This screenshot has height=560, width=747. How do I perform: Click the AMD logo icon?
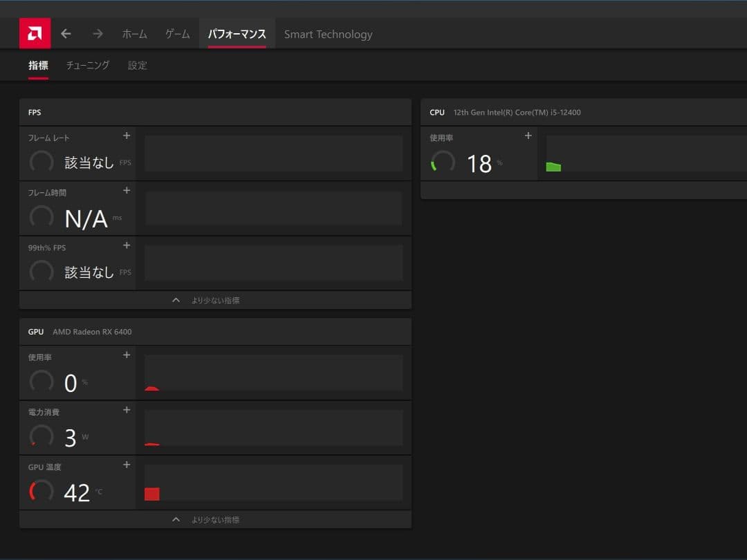(x=35, y=33)
